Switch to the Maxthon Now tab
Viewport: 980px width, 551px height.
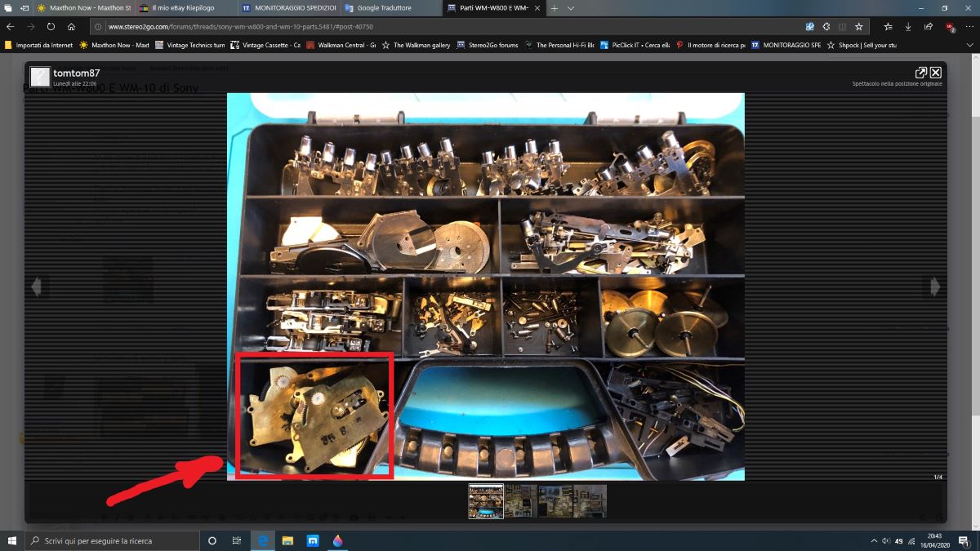click(83, 7)
